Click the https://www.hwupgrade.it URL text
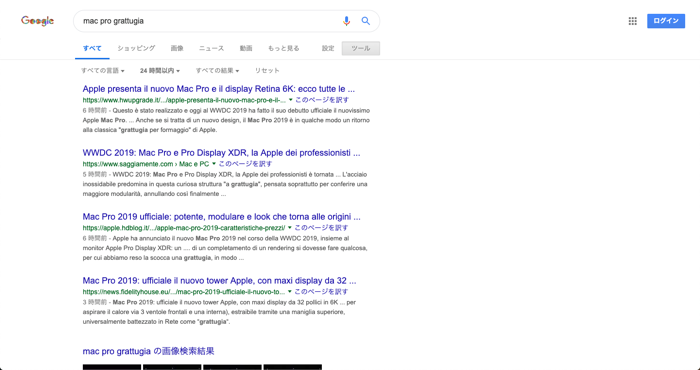 184,100
